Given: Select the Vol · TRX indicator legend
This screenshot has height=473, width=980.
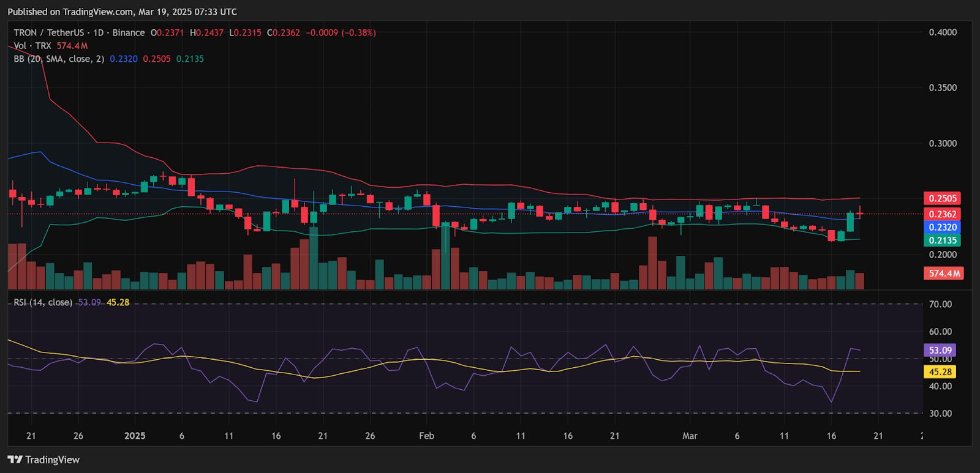Looking at the screenshot, I should click(x=32, y=46).
